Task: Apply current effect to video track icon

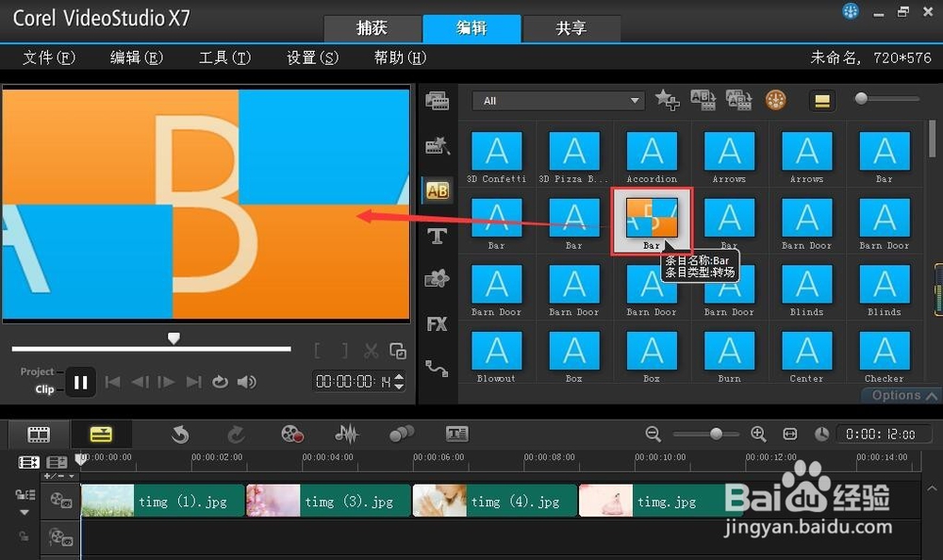Action: [x=703, y=100]
